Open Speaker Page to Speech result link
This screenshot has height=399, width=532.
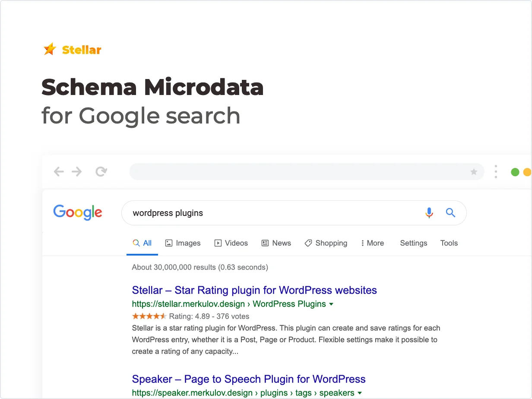[x=249, y=379]
